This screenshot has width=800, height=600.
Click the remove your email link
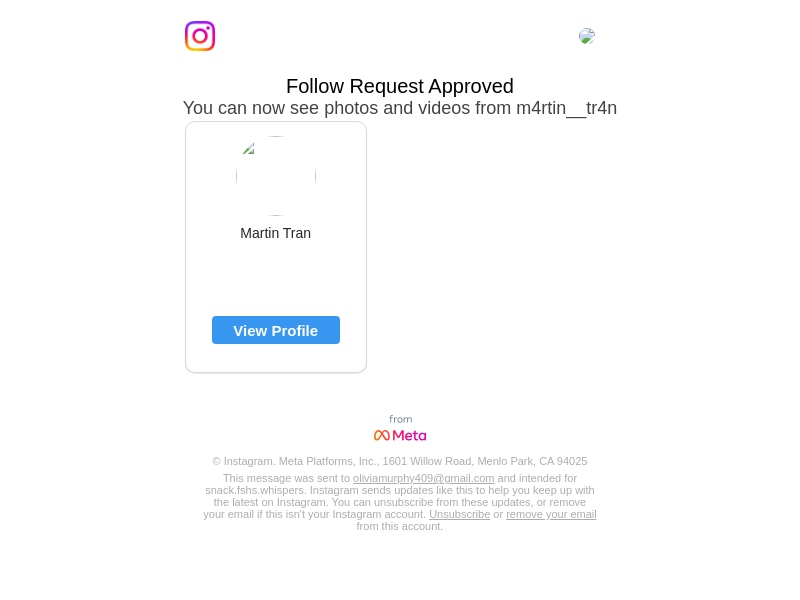point(551,514)
